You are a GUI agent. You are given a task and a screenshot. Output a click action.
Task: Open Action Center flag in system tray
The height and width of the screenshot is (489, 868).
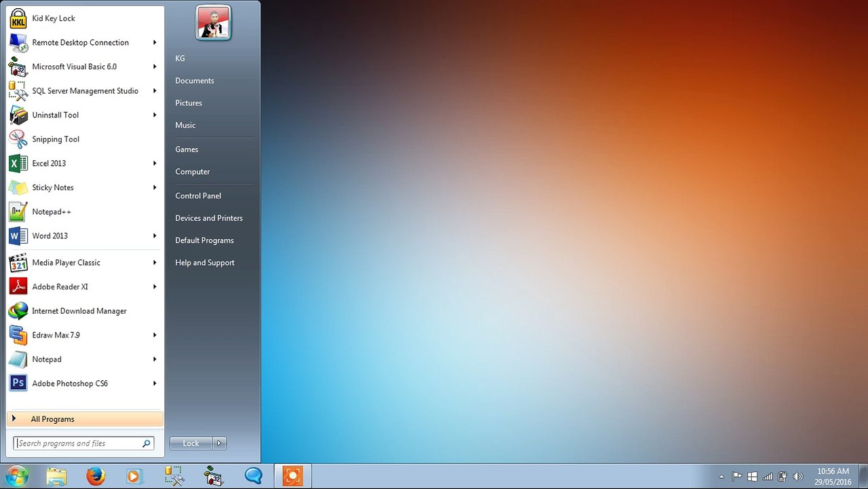[x=736, y=477]
